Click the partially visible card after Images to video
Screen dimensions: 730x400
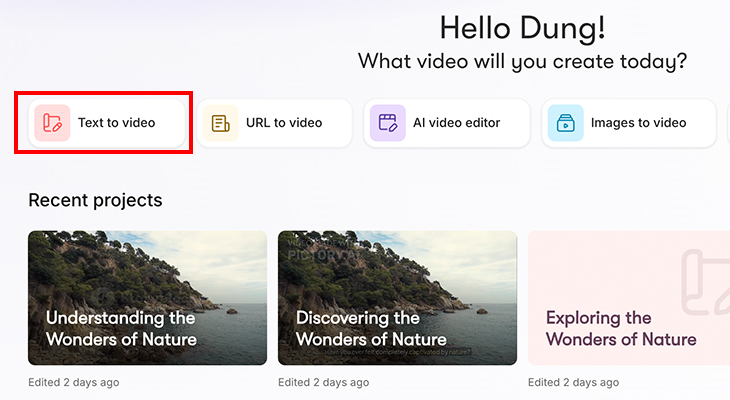pyautogui.click(x=726, y=123)
